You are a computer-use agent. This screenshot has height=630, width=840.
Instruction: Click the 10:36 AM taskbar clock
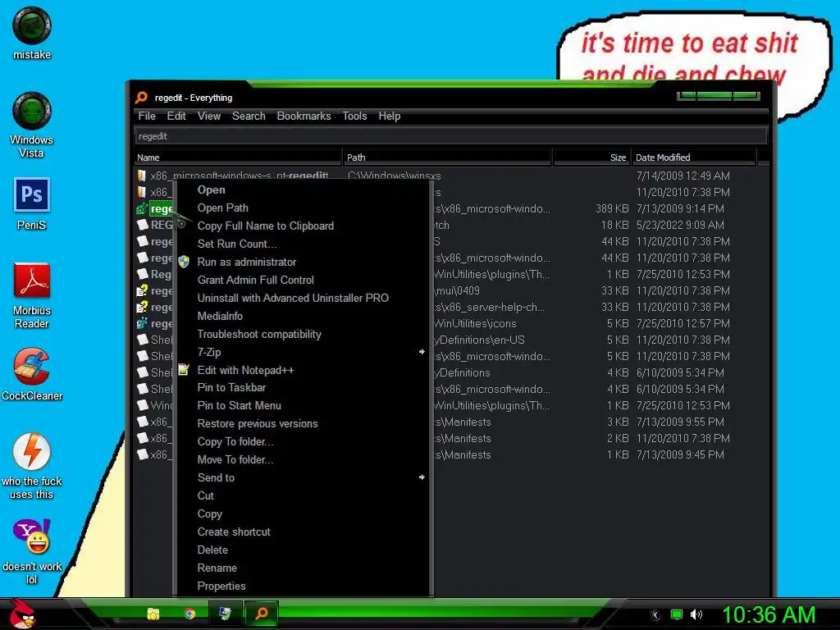click(768, 614)
